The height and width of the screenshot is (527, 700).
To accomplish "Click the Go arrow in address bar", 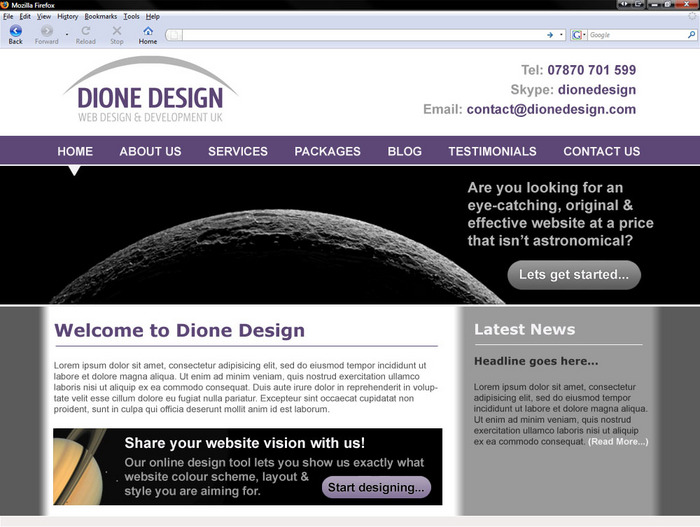I will click(550, 35).
